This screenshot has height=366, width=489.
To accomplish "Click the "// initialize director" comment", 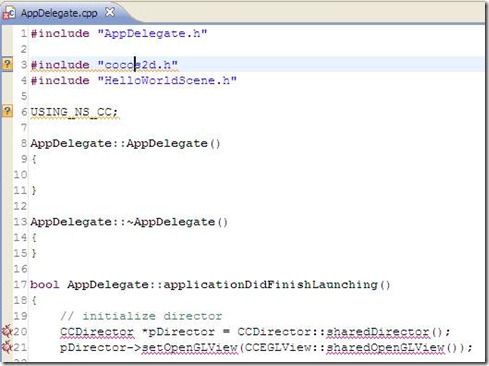I will tap(141, 316).
